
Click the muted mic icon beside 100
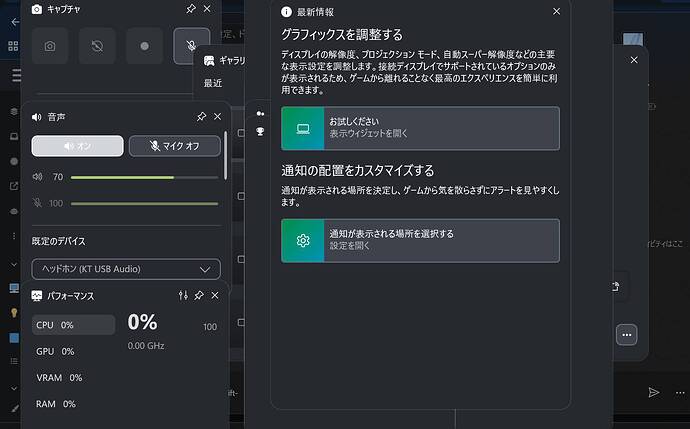point(37,203)
